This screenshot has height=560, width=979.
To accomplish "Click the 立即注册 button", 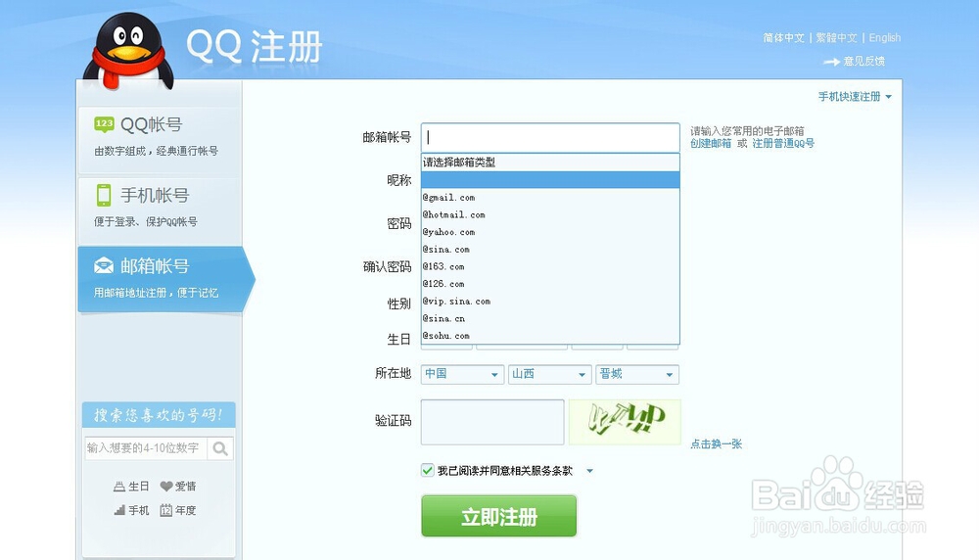I will 499,516.
